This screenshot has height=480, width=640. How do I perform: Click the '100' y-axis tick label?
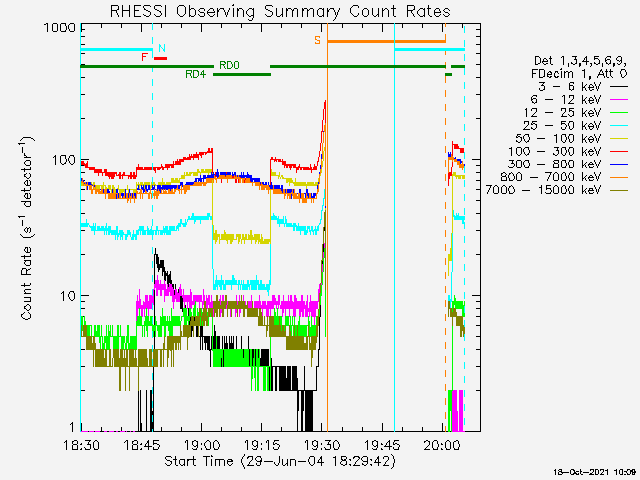point(64,160)
